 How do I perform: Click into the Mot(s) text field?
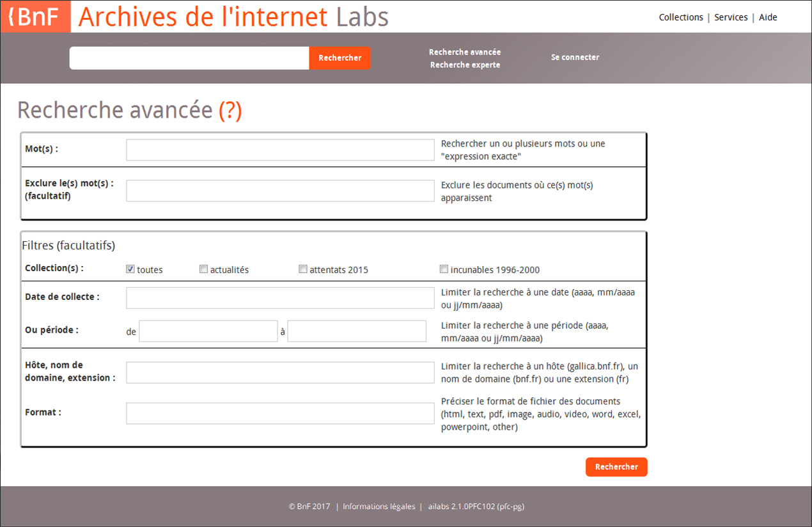pos(280,150)
